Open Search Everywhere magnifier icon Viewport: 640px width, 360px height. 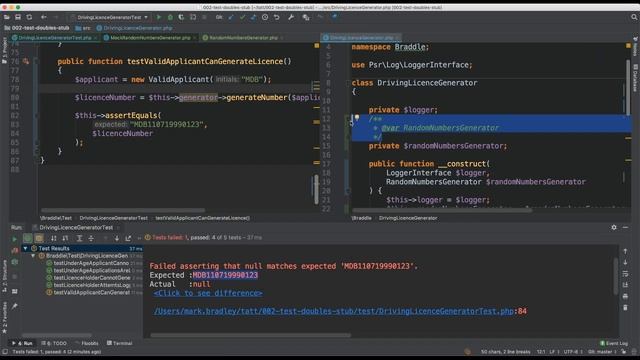tap(634, 17)
